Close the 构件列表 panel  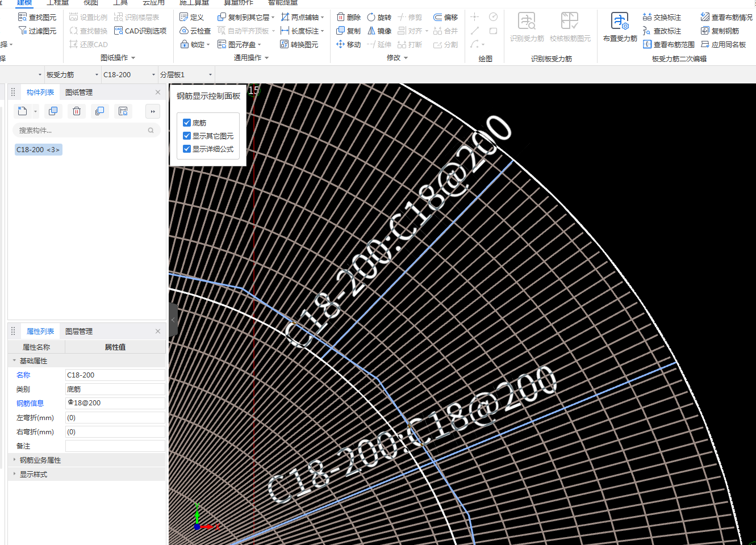coord(158,92)
